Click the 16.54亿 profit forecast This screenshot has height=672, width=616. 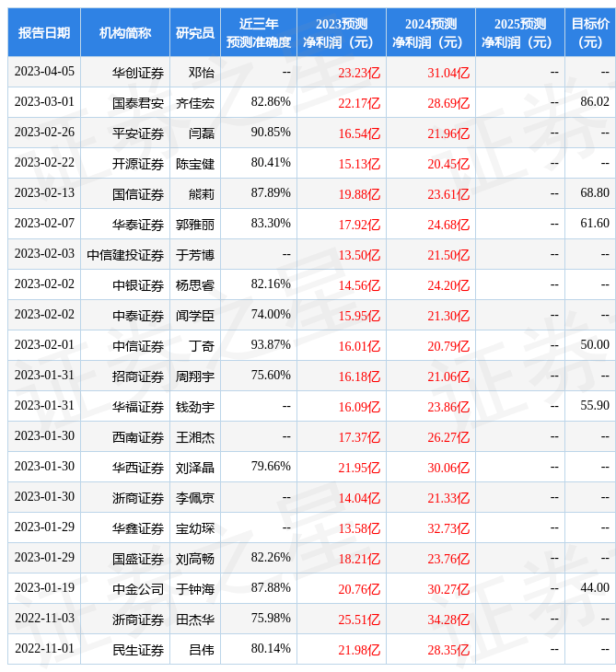click(x=359, y=133)
